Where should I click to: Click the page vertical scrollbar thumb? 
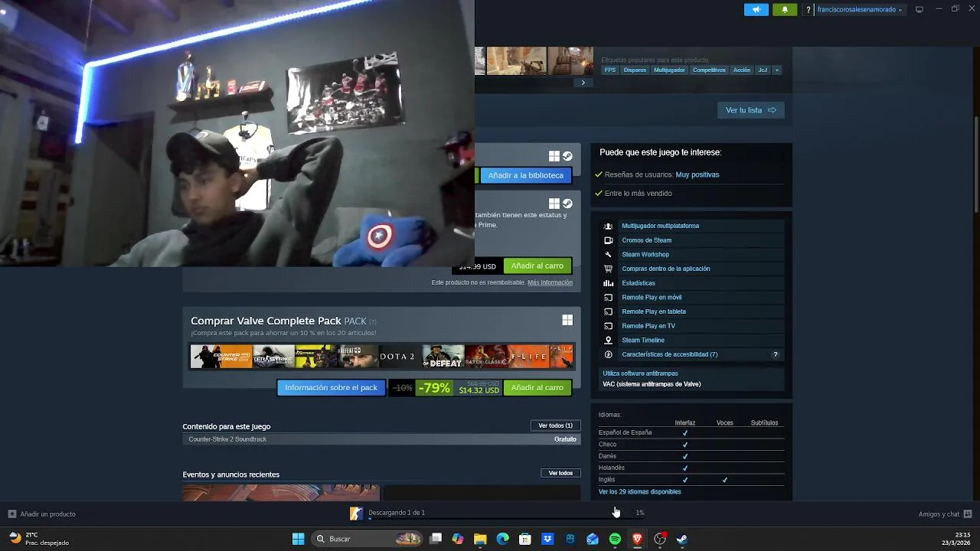[x=976, y=165]
